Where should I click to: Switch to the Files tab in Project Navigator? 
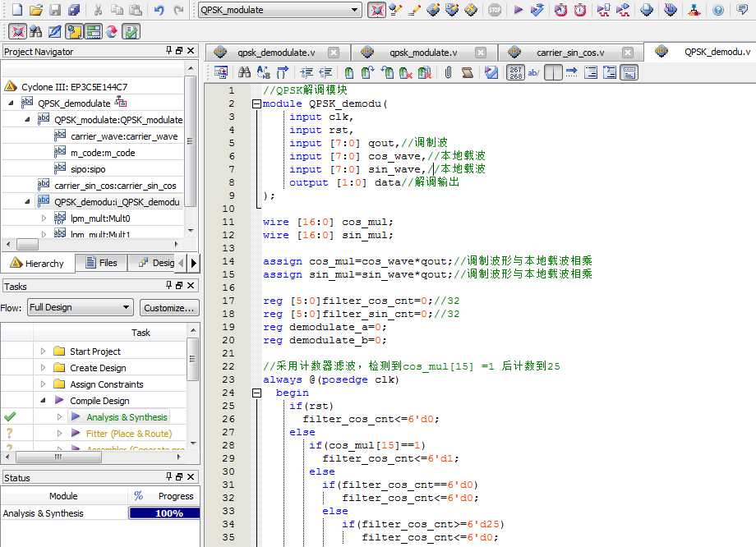(x=101, y=262)
